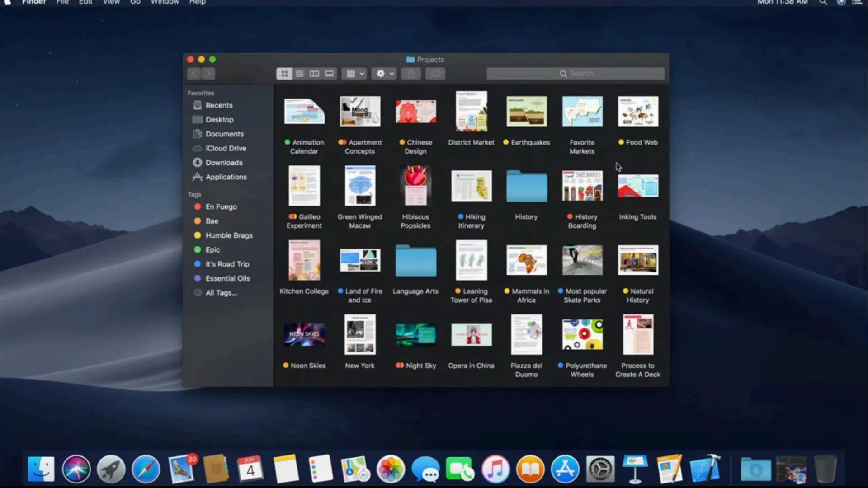Click the Search field
Viewport: 868px width, 488px height.
[x=575, y=74]
